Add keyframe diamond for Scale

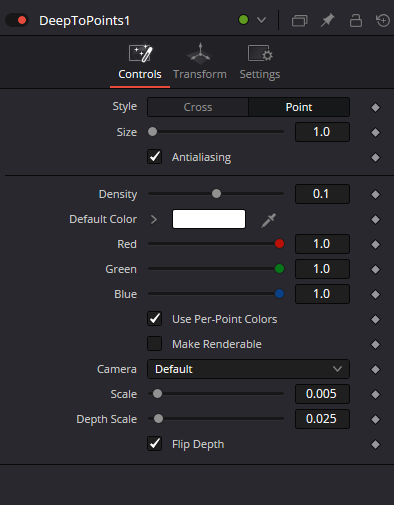tap(375, 395)
